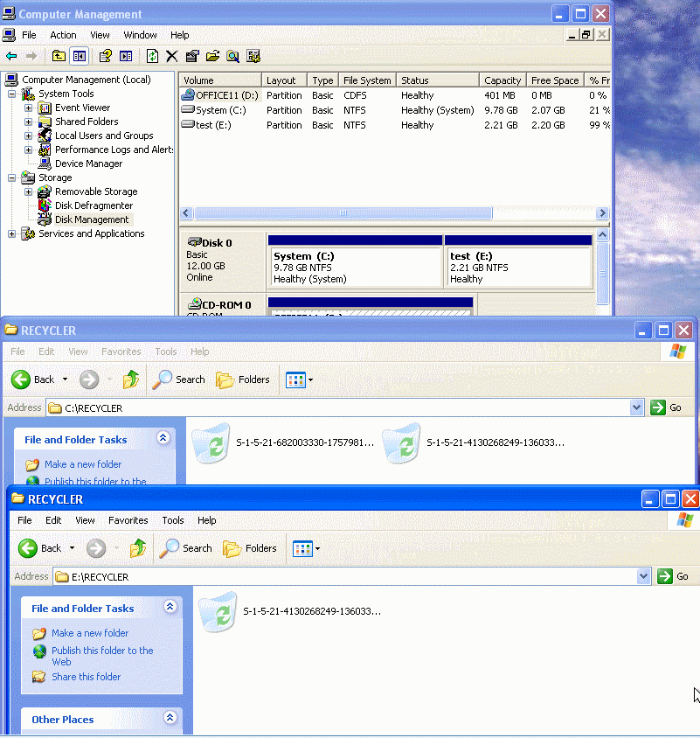Open the Action menu in Computer Management
The height and width of the screenshot is (738, 700).
(63, 35)
